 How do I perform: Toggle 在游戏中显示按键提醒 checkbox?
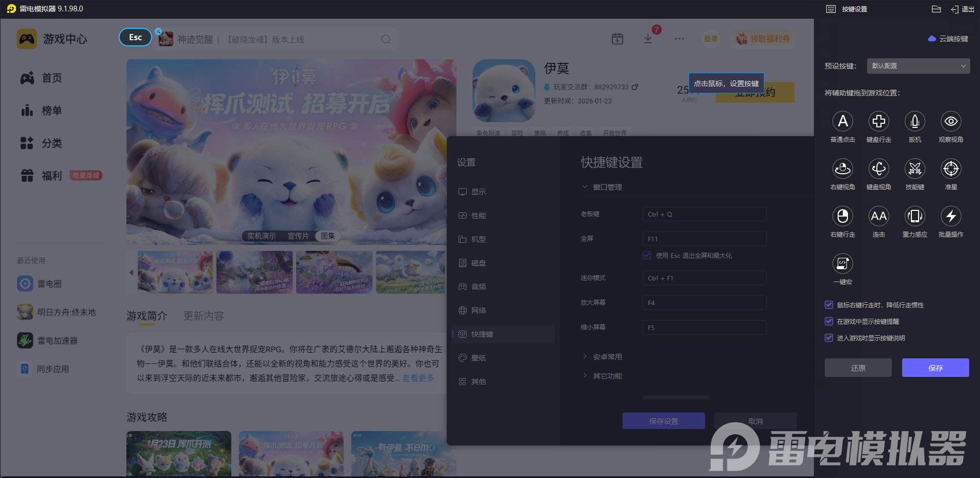click(x=829, y=321)
